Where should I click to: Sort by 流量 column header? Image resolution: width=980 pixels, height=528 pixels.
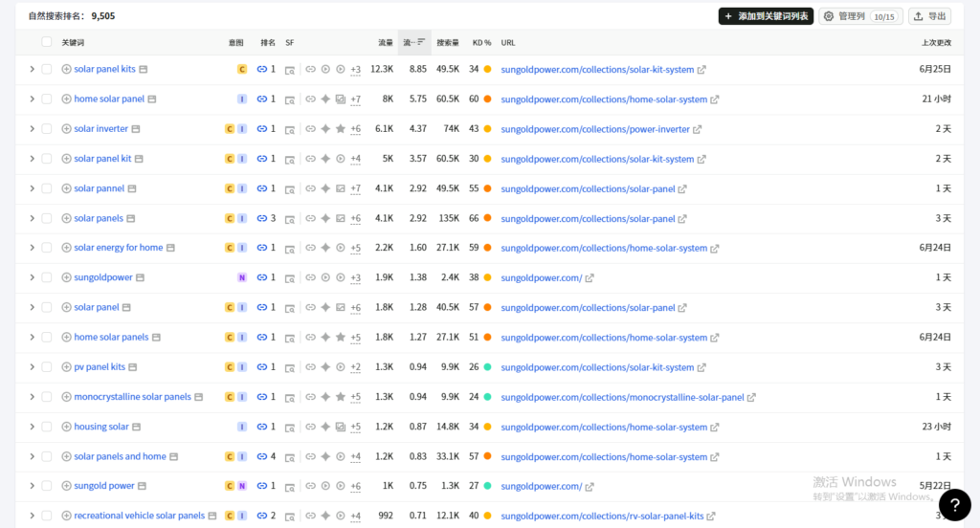pyautogui.click(x=385, y=42)
